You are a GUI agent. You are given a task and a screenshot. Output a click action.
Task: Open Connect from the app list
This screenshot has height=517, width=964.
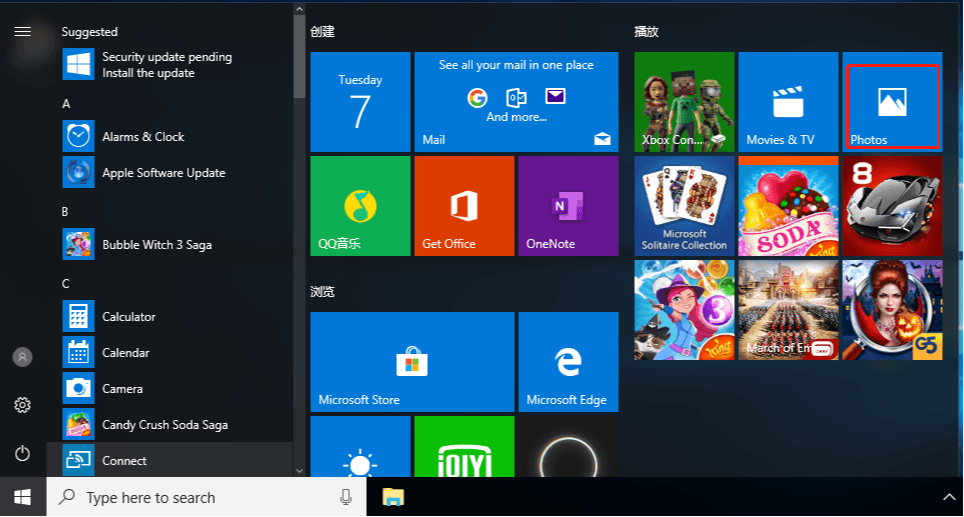pyautogui.click(x=170, y=460)
